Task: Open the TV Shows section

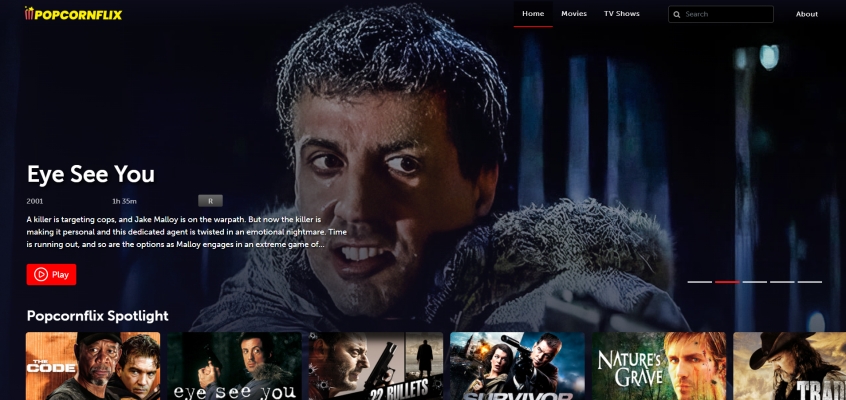Action: [x=622, y=14]
